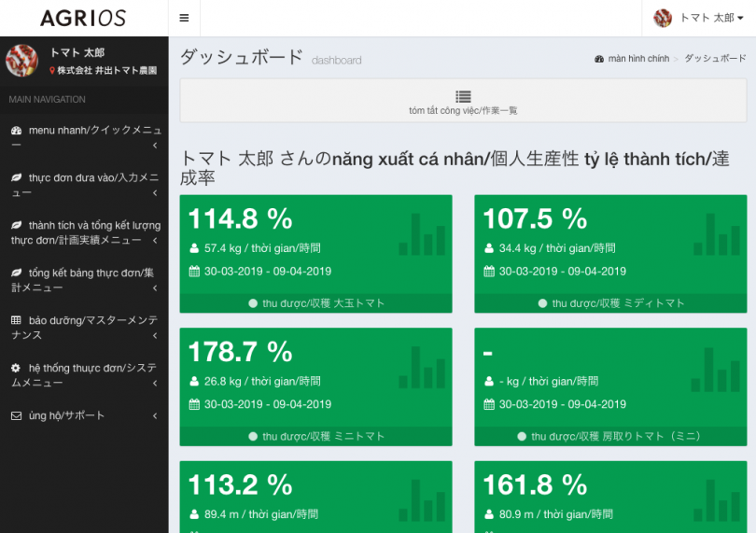Open the AGRIOS logo home link
This screenshot has width=756, height=533.
click(83, 18)
